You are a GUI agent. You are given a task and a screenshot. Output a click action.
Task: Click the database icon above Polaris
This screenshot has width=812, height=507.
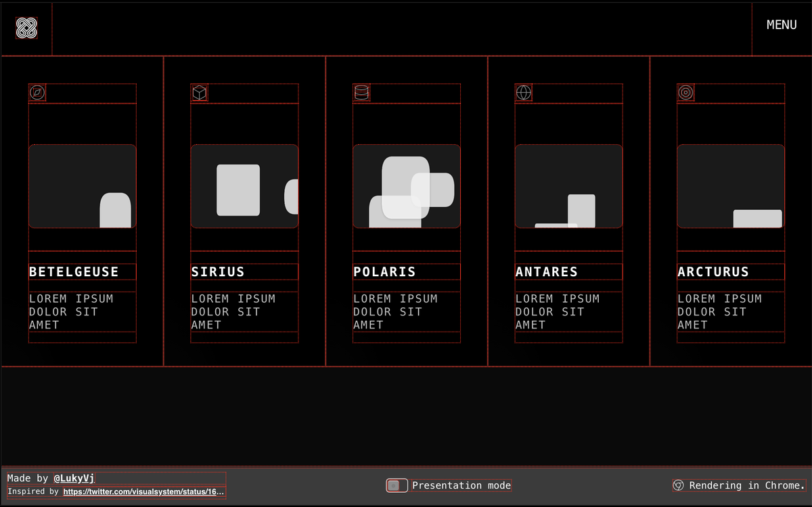tap(361, 93)
